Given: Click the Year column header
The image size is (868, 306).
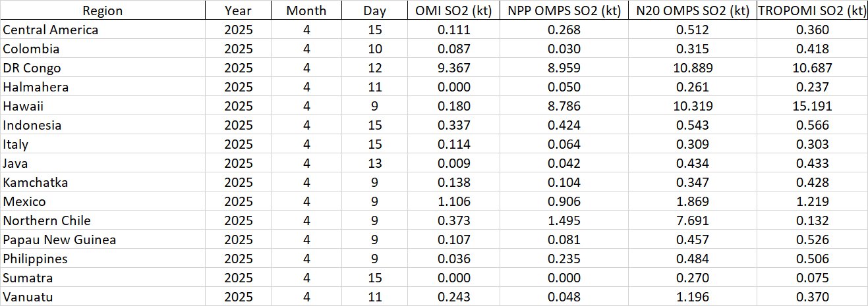Looking at the screenshot, I should tap(238, 11).
